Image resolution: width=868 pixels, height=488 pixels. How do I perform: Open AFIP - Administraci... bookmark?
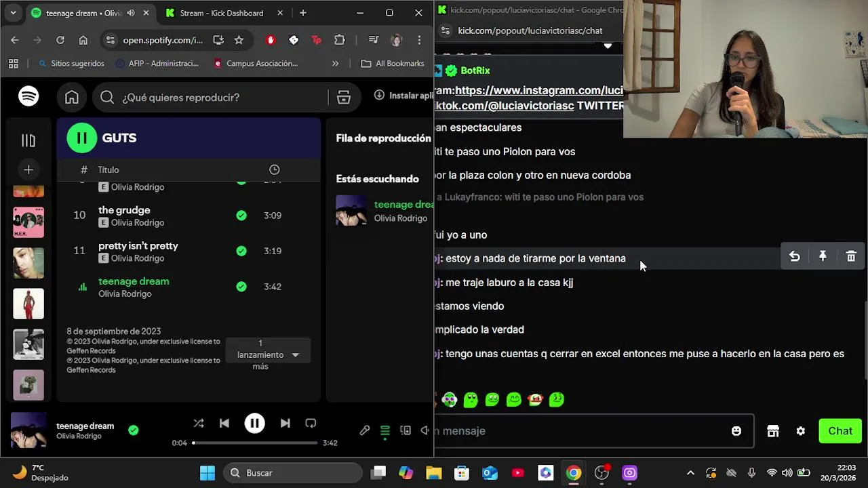[x=157, y=64]
